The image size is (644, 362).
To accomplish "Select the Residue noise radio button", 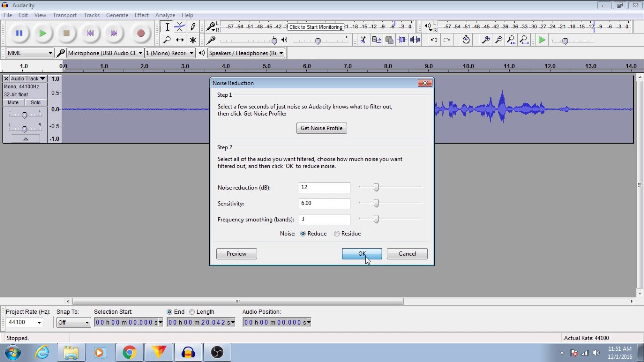I will click(x=337, y=234).
